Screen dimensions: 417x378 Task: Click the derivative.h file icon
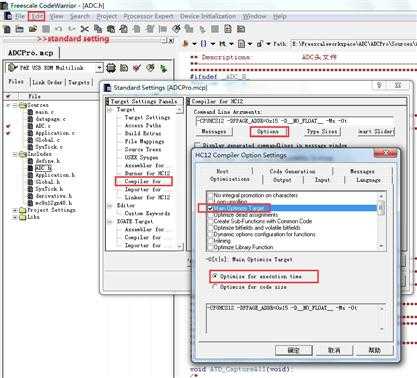pyautogui.click(x=30, y=196)
